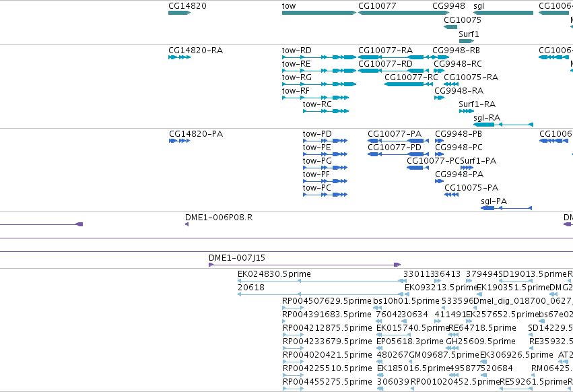The image size is (573, 392).
Task: Click the CG10077-PA protein label
Action: (395, 134)
